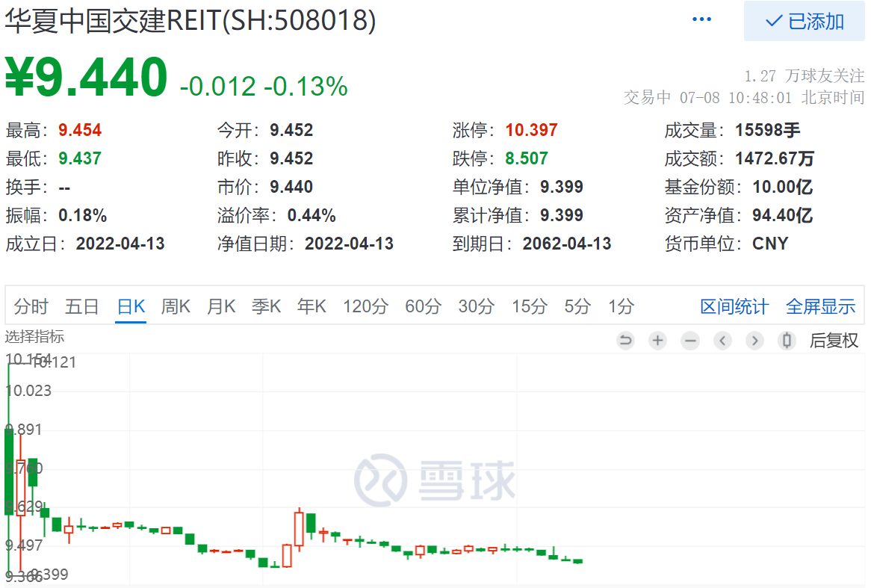Select the 日K tab
This screenshot has height=588, width=871.
coord(131,306)
